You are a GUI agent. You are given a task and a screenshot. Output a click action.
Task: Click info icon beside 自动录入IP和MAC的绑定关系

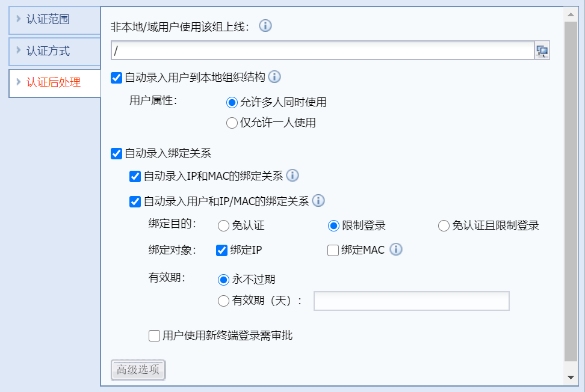pyautogui.click(x=292, y=176)
